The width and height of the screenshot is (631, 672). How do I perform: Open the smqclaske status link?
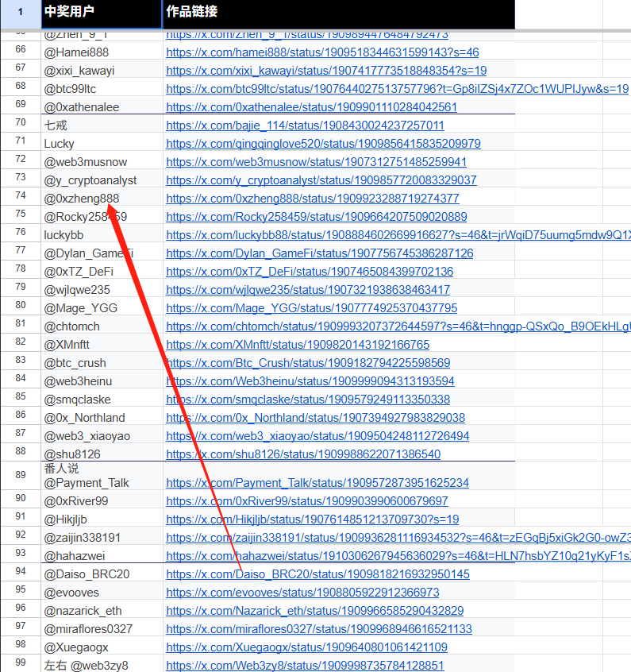tap(308, 400)
